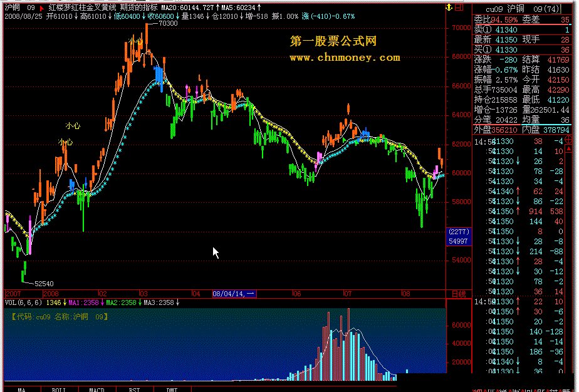Click the 卖① 41340 ask row
The width and height of the screenshot is (579, 392).
(x=523, y=29)
